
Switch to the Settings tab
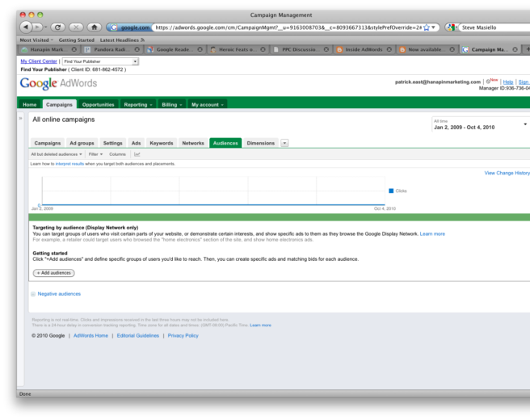[x=112, y=143]
